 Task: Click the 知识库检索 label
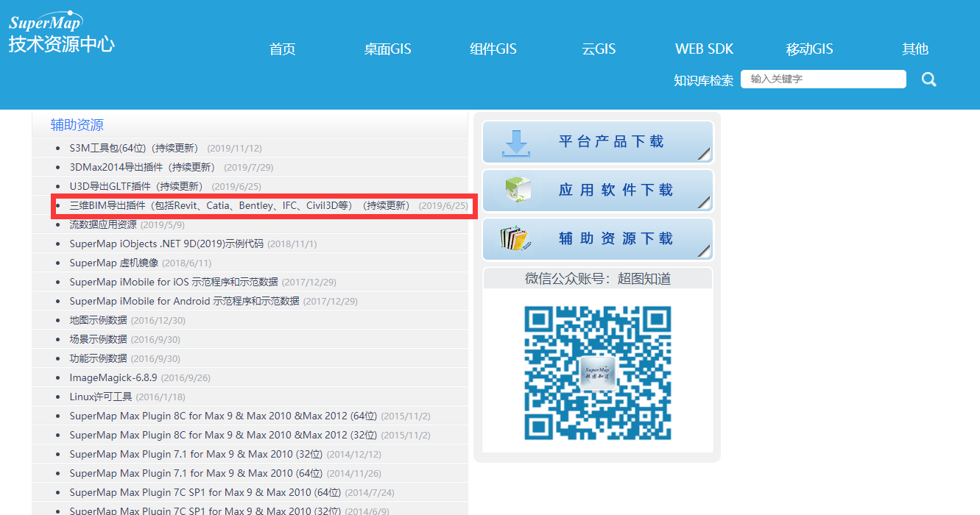(x=704, y=80)
